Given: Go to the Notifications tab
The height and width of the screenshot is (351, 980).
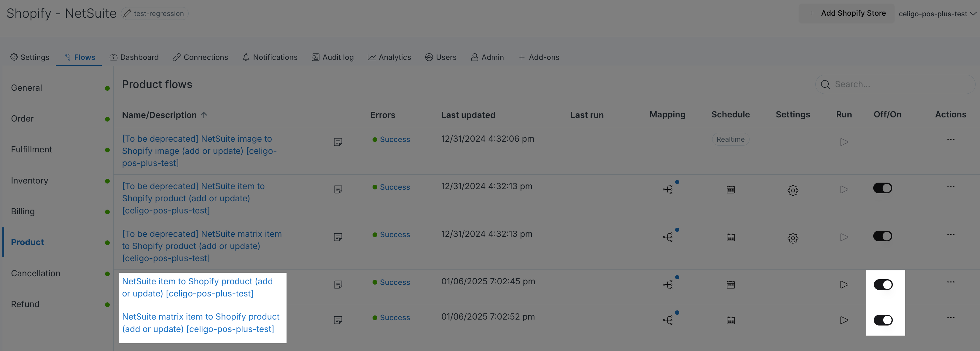Looking at the screenshot, I should pyautogui.click(x=270, y=58).
